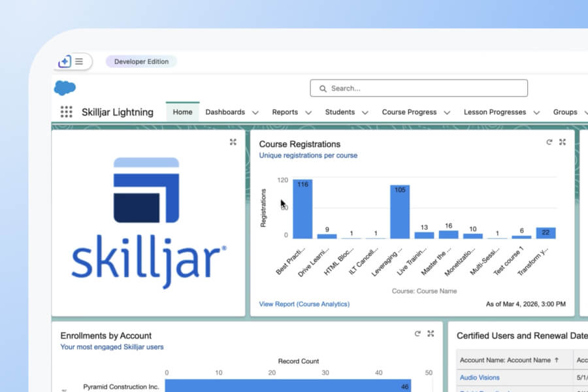Open the Groups tab

point(565,112)
